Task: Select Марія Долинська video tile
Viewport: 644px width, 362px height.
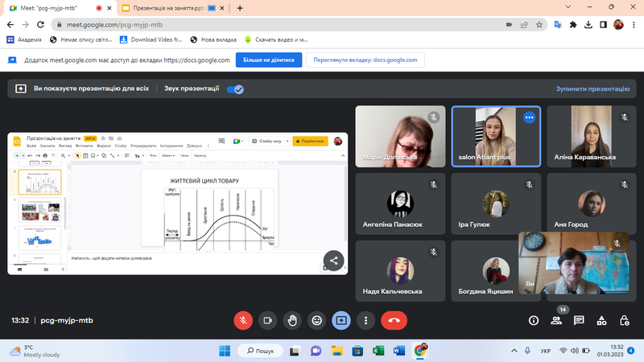Action: [x=400, y=137]
